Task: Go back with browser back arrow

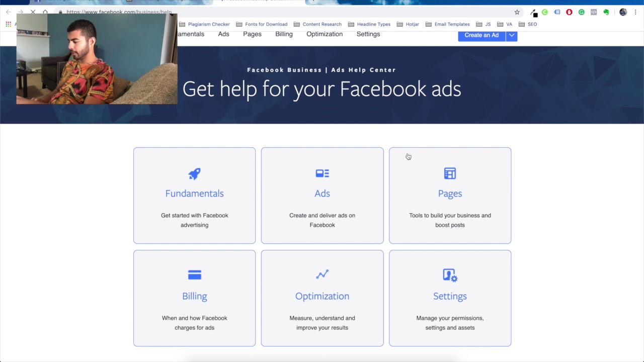Action: [x=8, y=12]
